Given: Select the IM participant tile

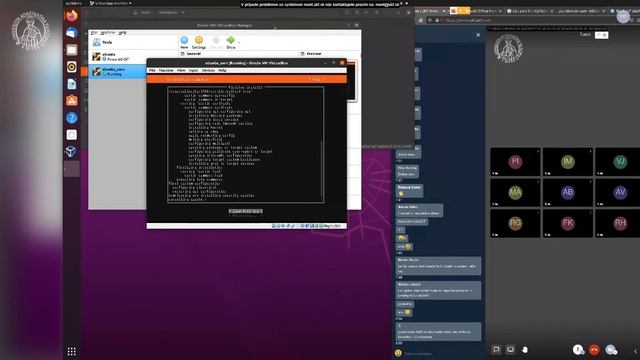Looking at the screenshot, I should [568, 162].
